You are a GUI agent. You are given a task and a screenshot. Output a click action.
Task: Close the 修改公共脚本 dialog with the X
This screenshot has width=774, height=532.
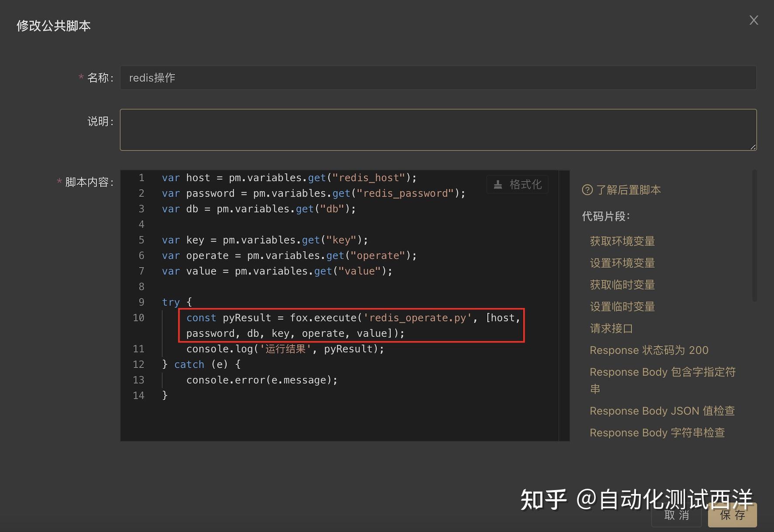(753, 20)
